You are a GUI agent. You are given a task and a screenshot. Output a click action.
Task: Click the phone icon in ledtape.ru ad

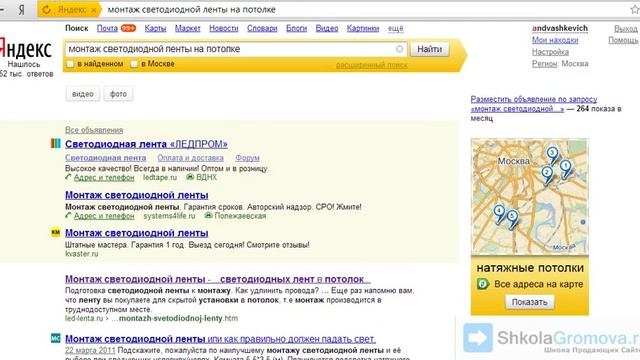68,177
